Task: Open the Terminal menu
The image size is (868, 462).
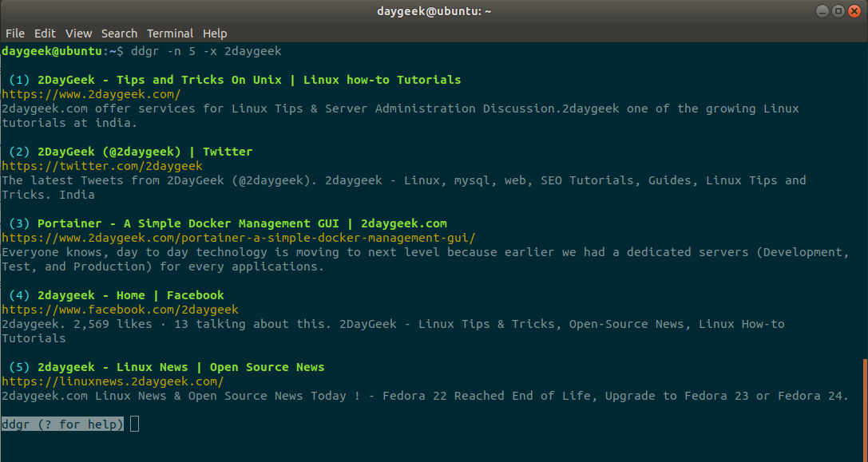Action: (x=170, y=34)
